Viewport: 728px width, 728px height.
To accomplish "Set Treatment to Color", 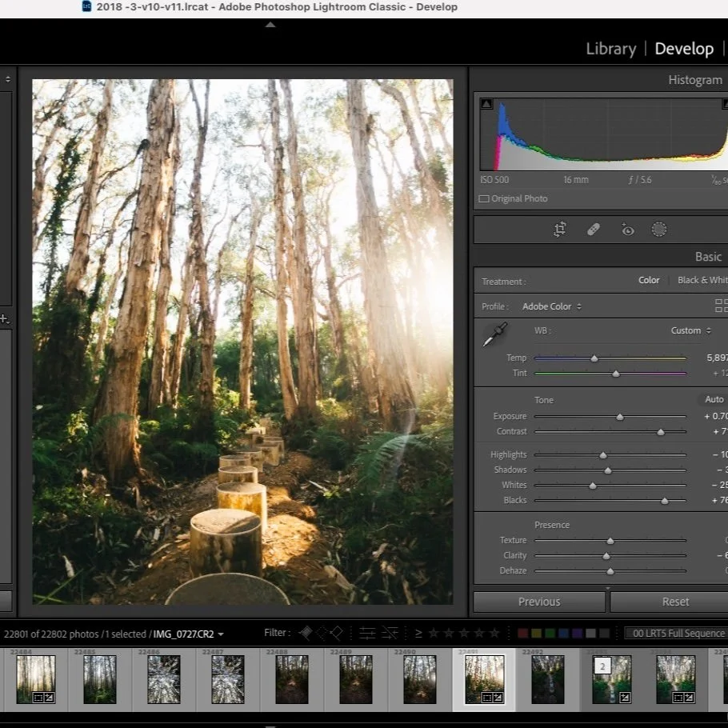I will tap(649, 280).
